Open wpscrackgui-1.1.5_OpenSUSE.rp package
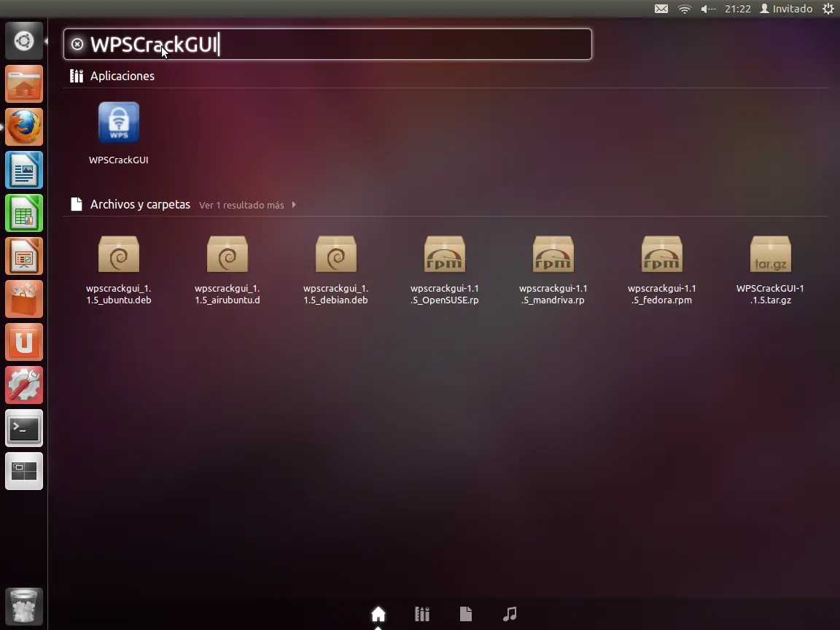The height and width of the screenshot is (630, 840). (x=445, y=255)
